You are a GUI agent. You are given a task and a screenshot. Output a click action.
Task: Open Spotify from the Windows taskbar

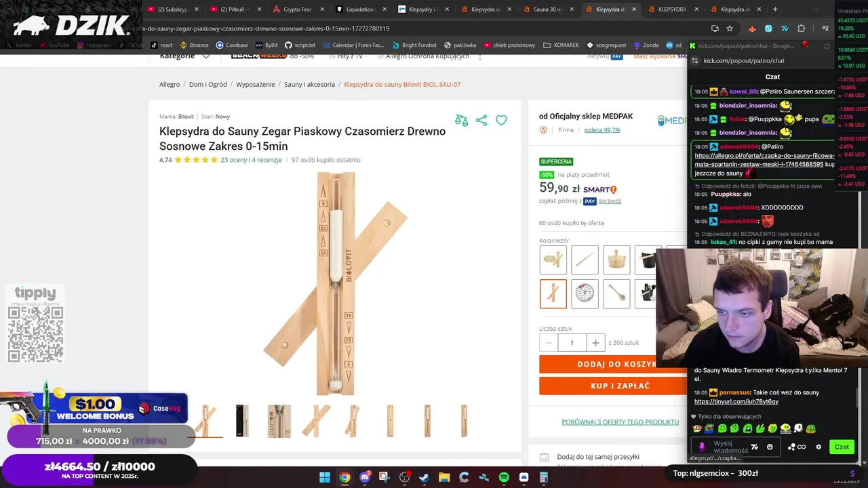click(x=504, y=477)
